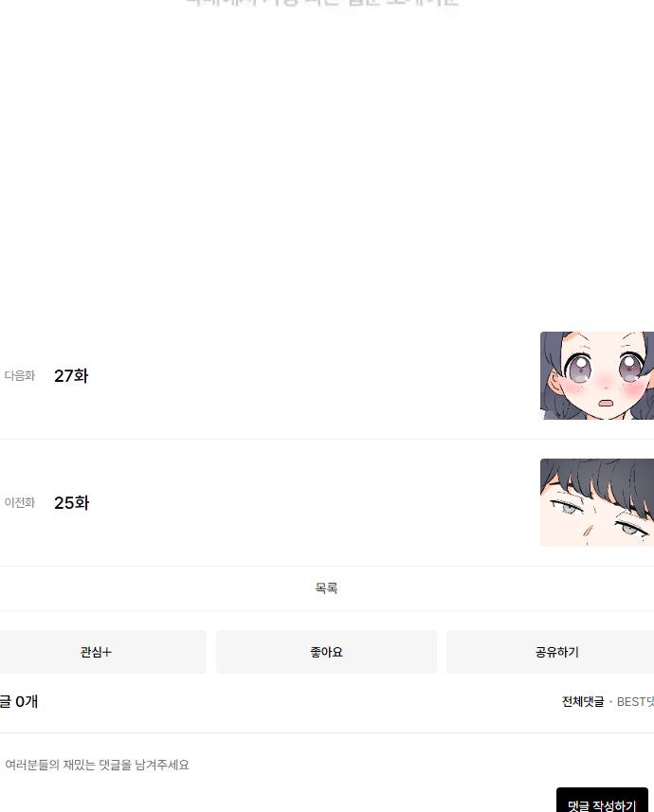This screenshot has height=812, width=654.
Task: Click the 다음화 label
Action: pyautogui.click(x=20, y=375)
